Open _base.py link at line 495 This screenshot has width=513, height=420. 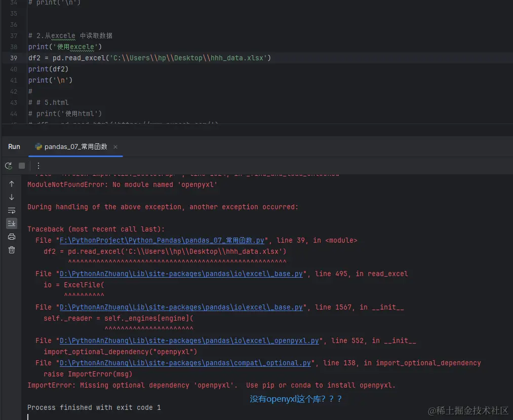tap(181, 274)
